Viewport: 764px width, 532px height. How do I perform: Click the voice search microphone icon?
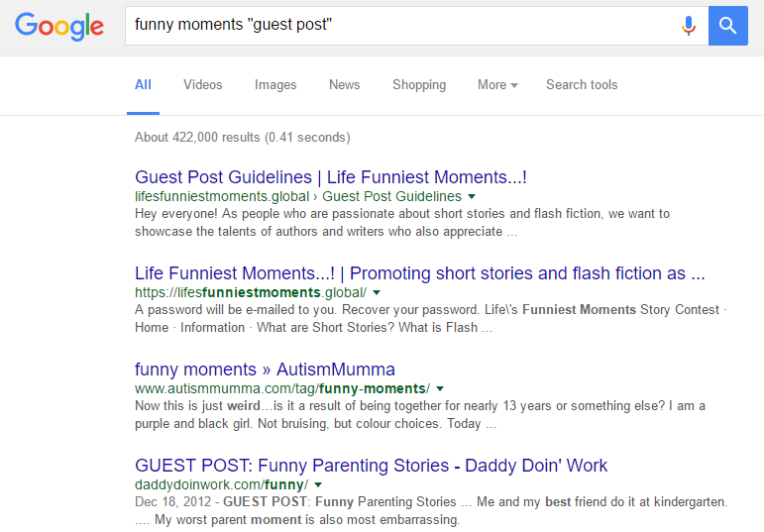pos(688,26)
